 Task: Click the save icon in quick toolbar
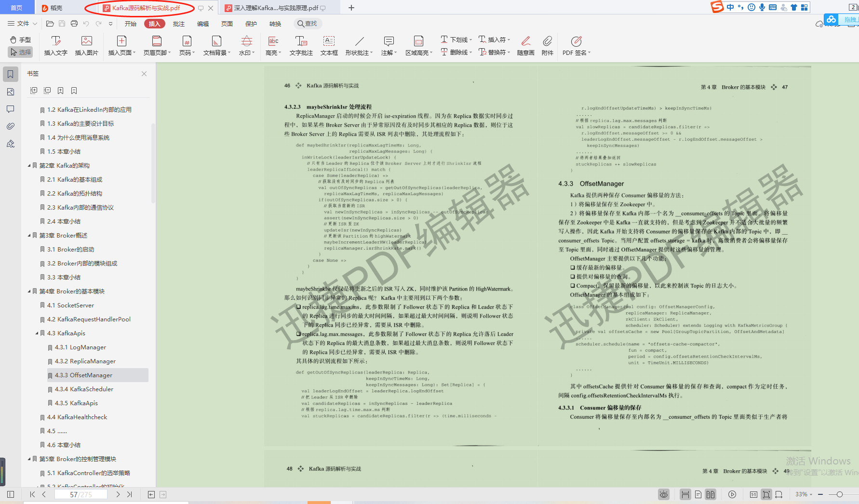pos(62,24)
